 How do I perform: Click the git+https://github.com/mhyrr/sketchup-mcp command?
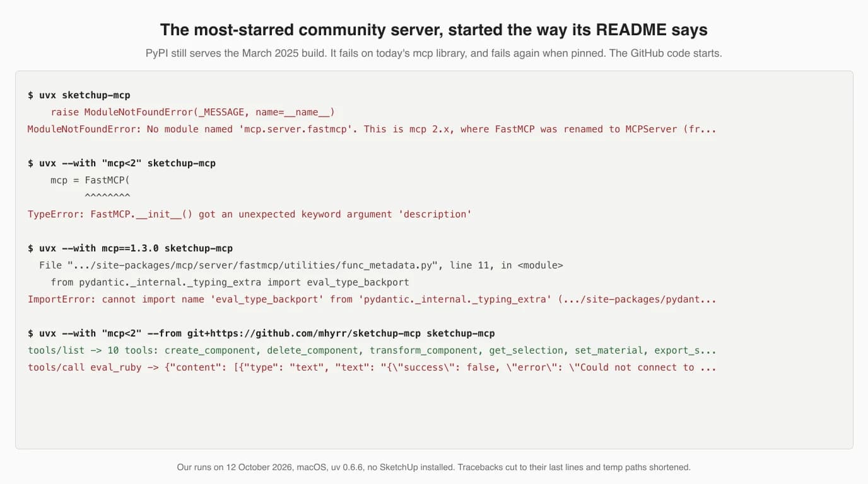tap(261, 333)
